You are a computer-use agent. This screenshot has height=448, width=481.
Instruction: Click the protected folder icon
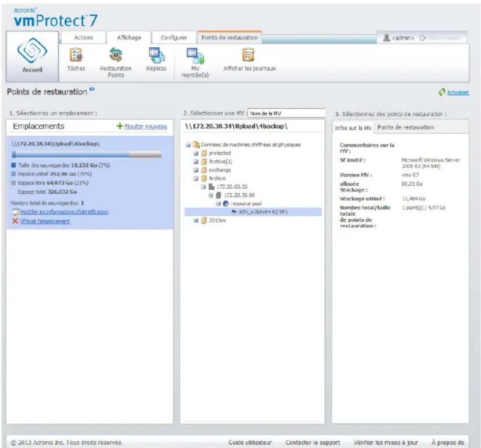[x=204, y=153]
